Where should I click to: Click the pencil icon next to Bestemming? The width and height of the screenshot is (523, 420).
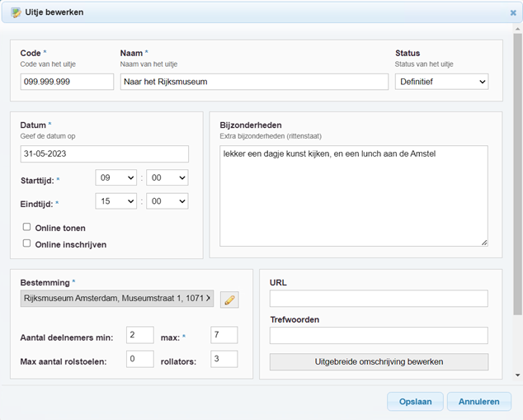point(229,300)
